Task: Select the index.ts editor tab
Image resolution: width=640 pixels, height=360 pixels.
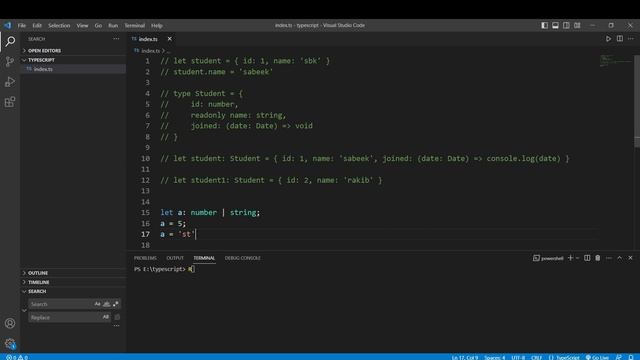Action: click(x=148, y=39)
